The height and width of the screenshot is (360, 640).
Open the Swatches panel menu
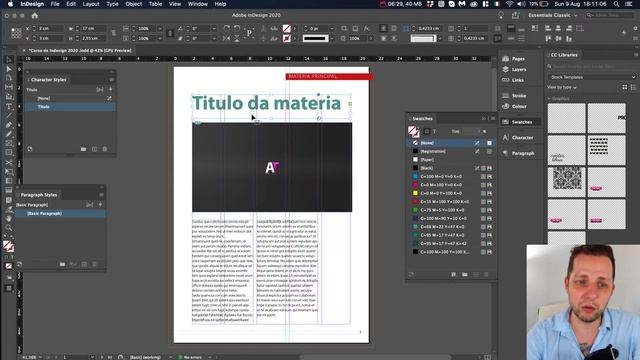[x=493, y=118]
